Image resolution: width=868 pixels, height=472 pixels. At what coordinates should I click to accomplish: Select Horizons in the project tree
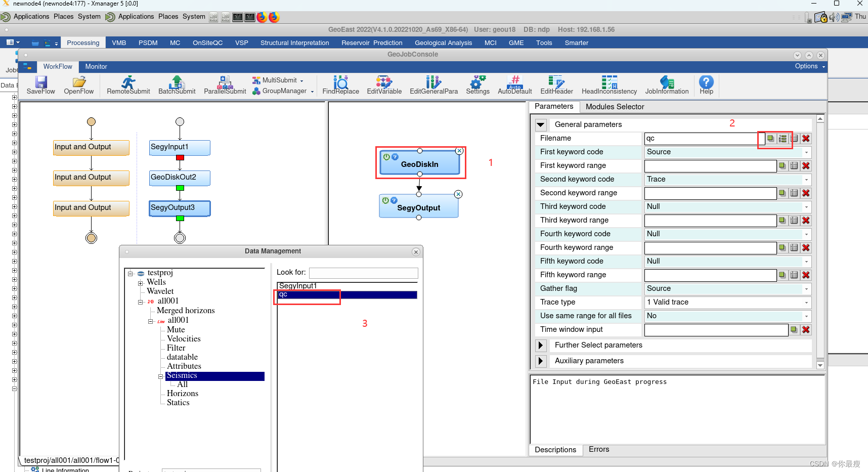(x=183, y=394)
